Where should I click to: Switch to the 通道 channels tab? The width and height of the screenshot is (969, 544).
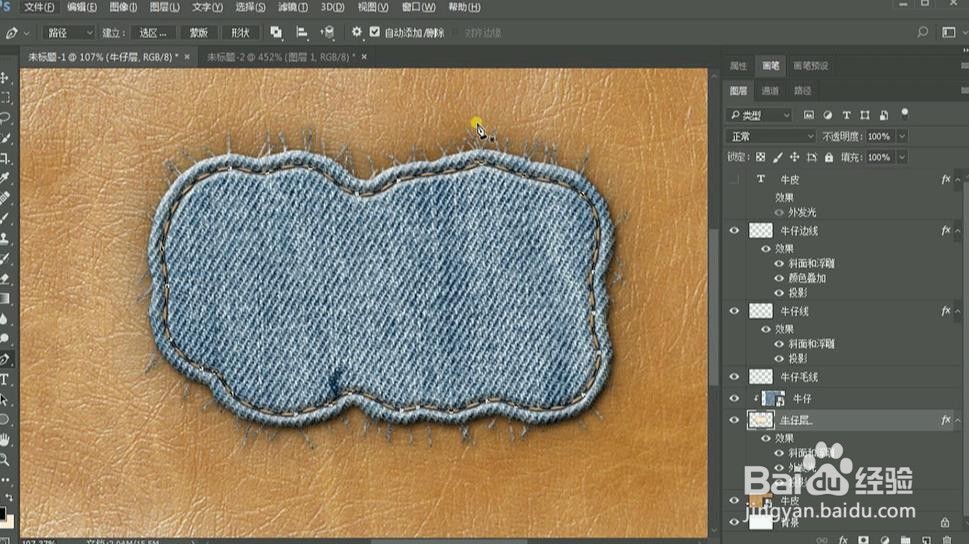click(770, 91)
